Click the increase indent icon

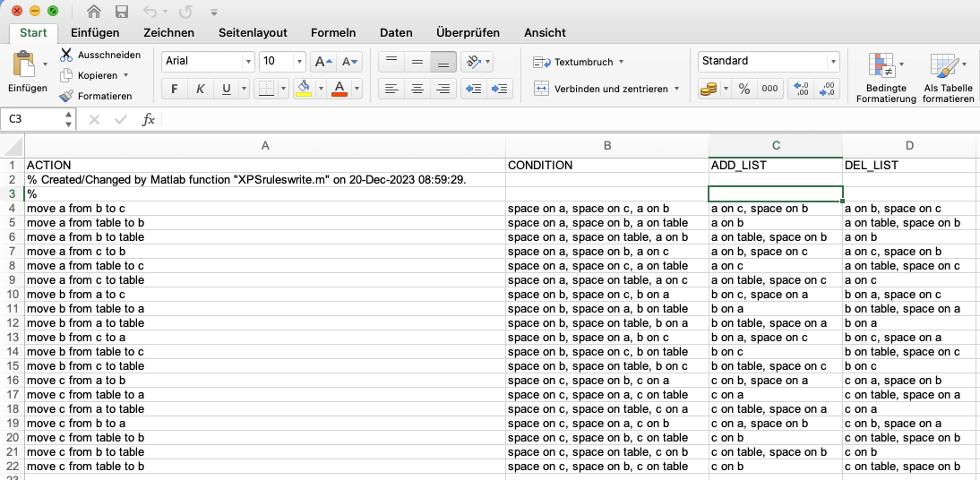500,89
